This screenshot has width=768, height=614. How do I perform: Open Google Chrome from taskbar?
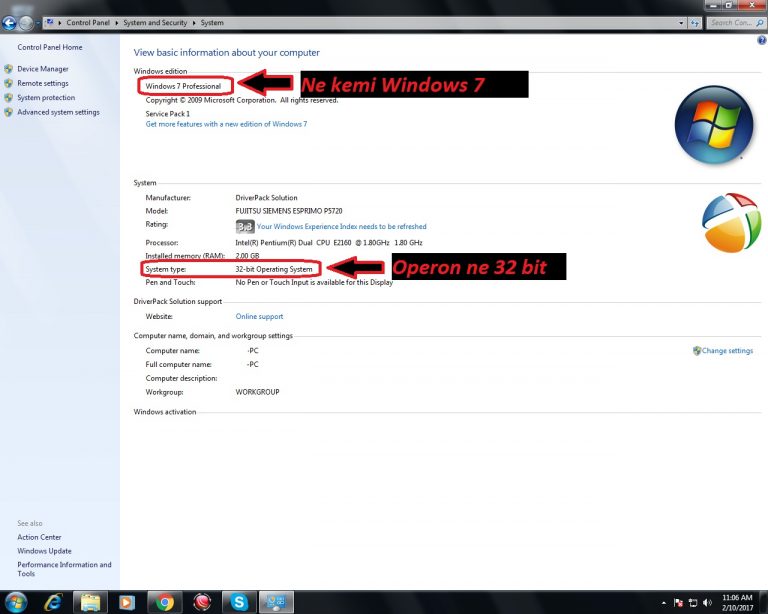(x=165, y=602)
